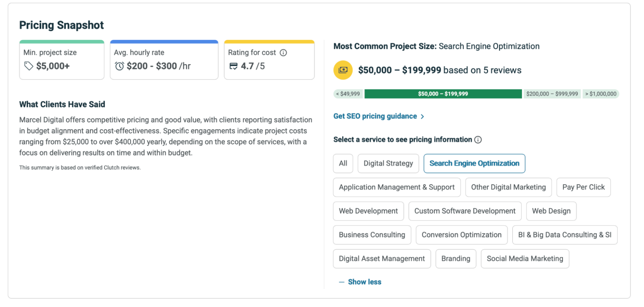
Task: Click the "$50,000 – $199,999" range segment
Action: pos(443,94)
